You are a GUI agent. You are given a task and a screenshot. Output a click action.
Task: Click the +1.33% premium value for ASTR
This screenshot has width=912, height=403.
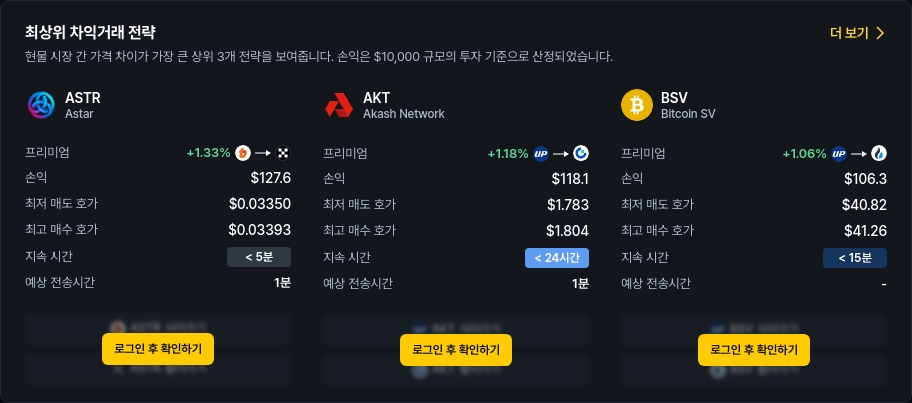point(208,154)
